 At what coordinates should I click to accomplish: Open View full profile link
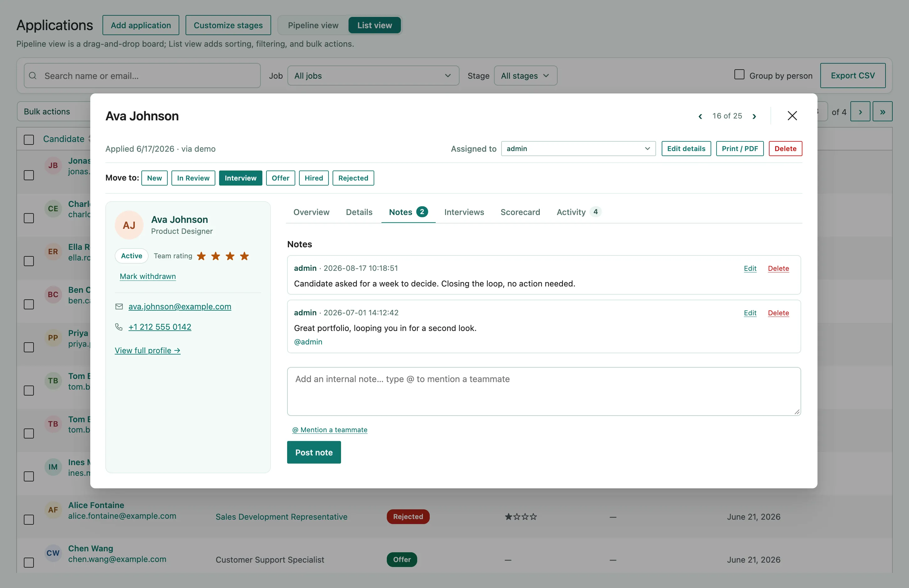(147, 350)
